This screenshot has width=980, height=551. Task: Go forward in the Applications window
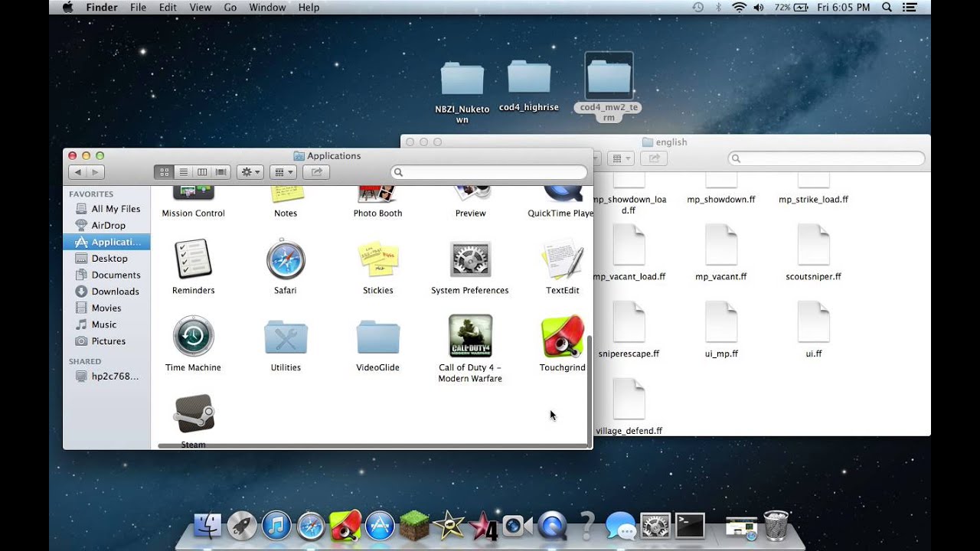coord(95,172)
